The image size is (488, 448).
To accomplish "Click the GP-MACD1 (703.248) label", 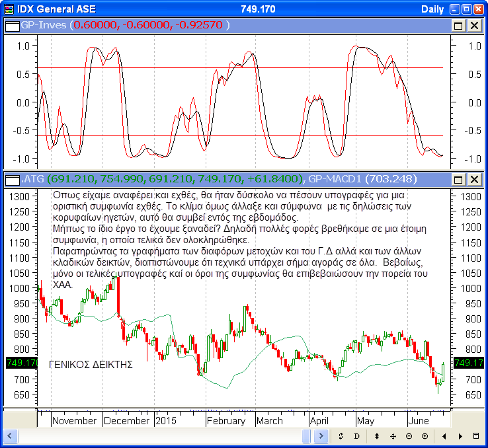I will pyautogui.click(x=362, y=179).
